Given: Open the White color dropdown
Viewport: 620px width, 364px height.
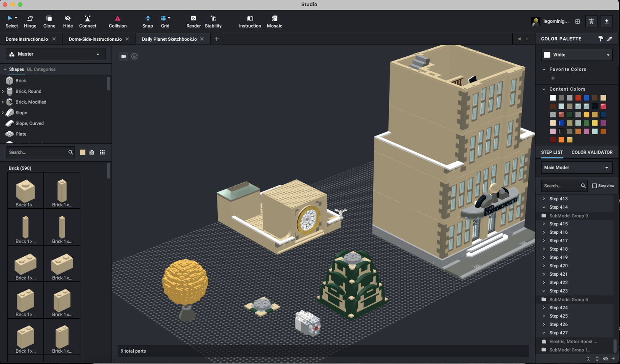Looking at the screenshot, I should (577, 55).
